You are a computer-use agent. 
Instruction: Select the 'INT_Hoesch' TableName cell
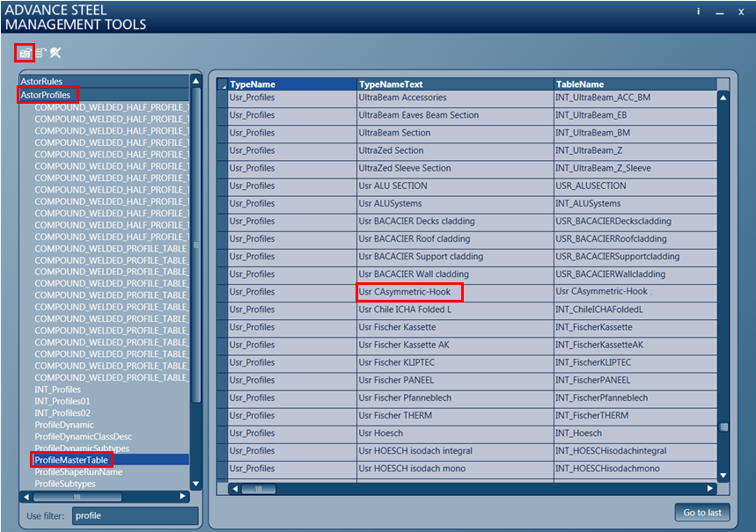635,434
